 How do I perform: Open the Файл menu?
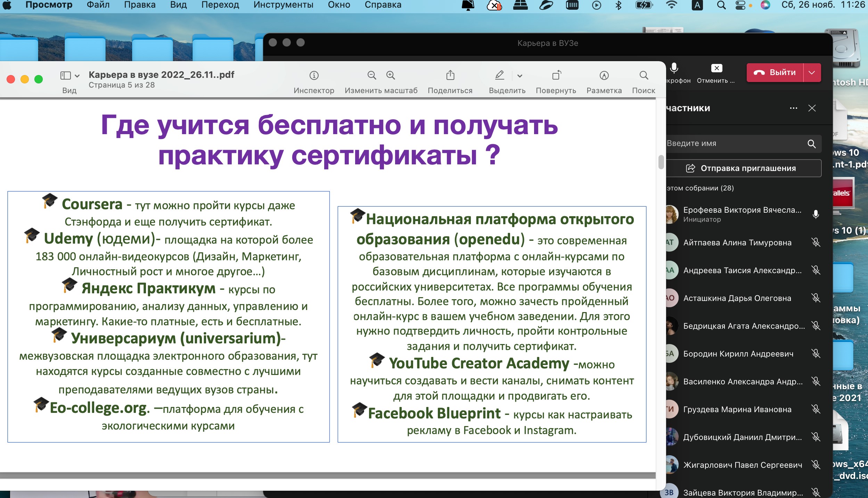click(x=98, y=5)
